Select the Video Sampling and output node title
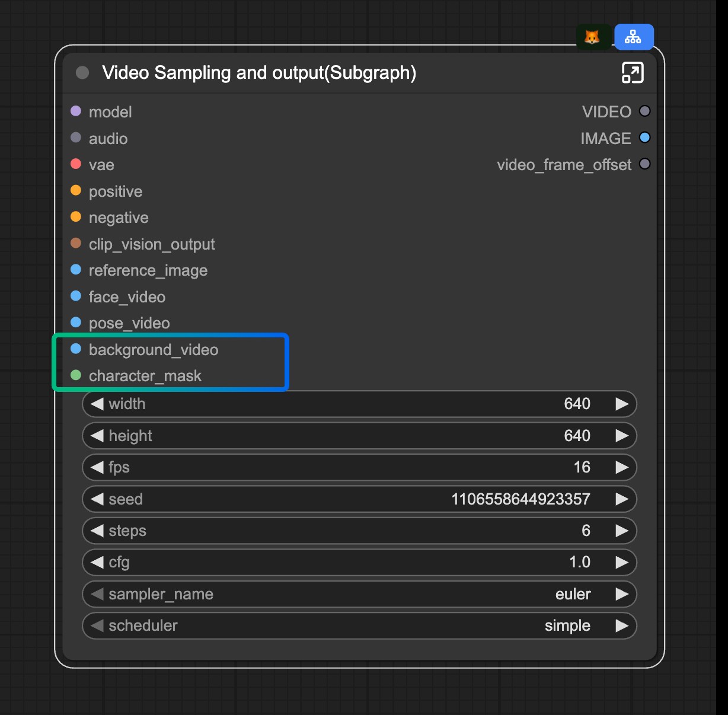This screenshot has width=728, height=715. coord(259,73)
